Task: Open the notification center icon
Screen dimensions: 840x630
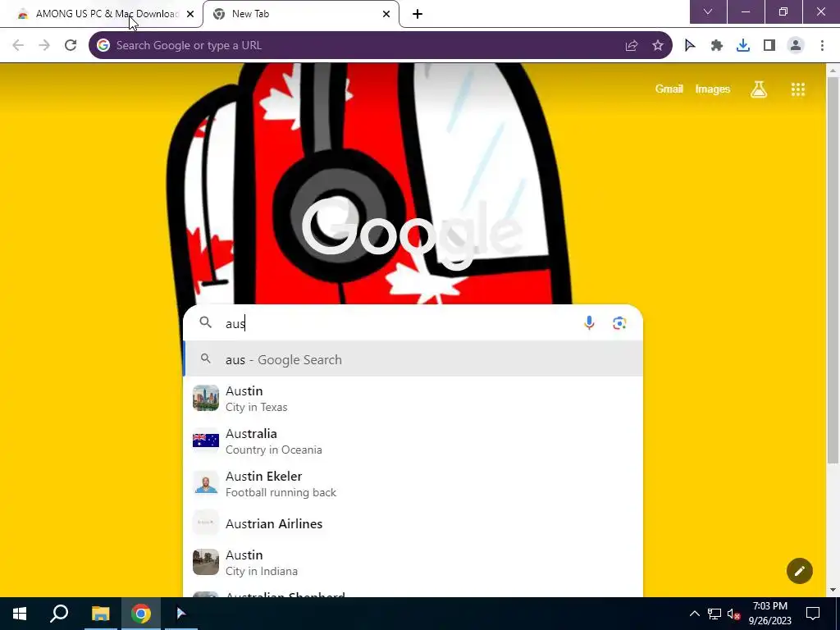Action: (x=813, y=614)
